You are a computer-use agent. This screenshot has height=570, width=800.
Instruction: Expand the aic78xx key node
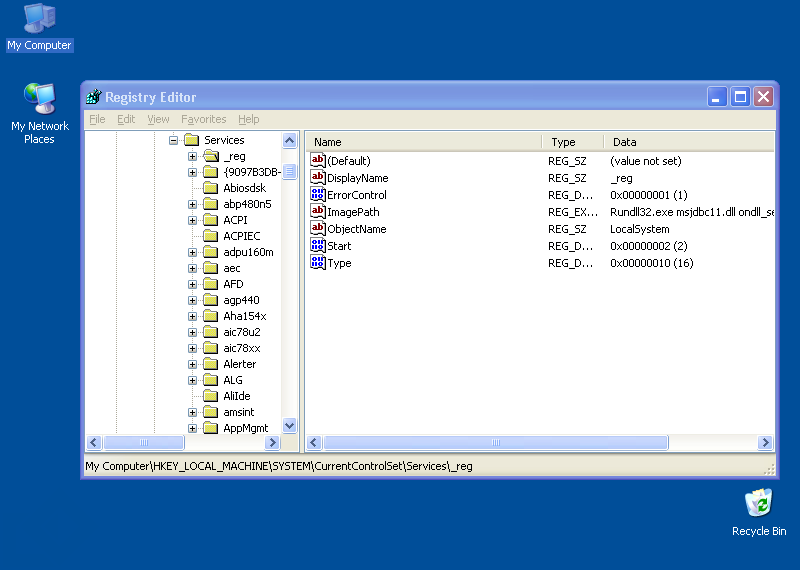coord(192,348)
